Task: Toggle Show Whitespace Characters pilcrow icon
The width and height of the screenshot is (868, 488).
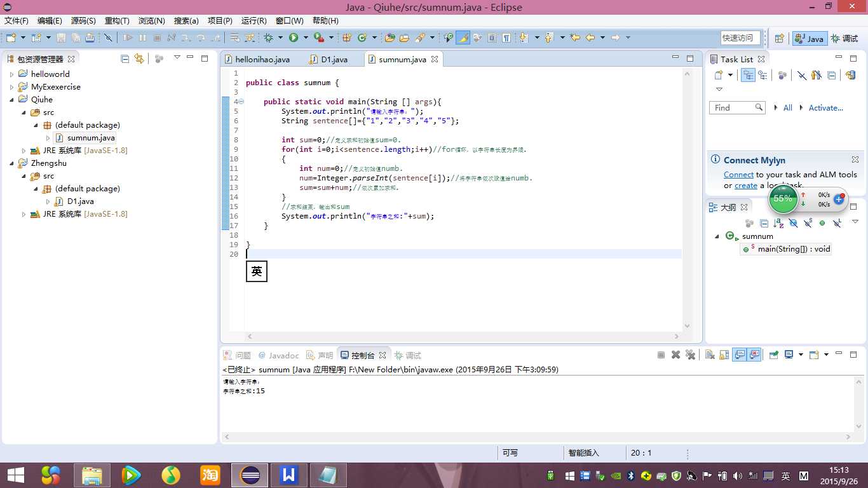Action: pos(506,38)
